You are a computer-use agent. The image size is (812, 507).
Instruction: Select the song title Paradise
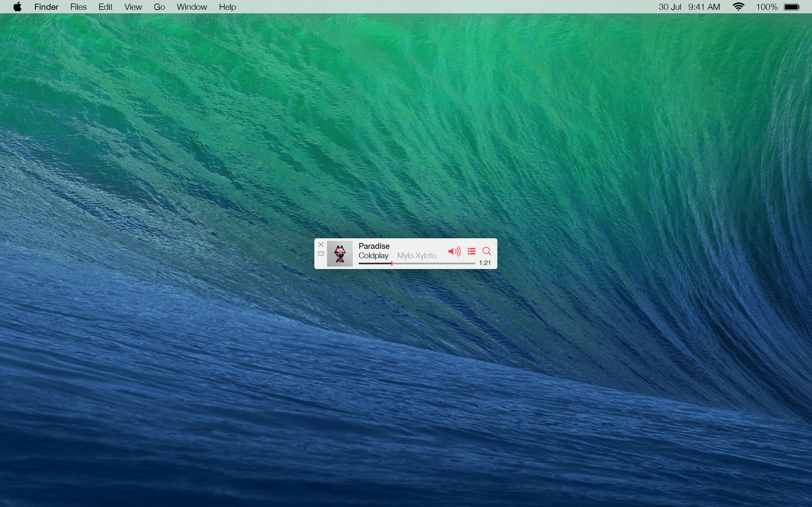coord(374,246)
